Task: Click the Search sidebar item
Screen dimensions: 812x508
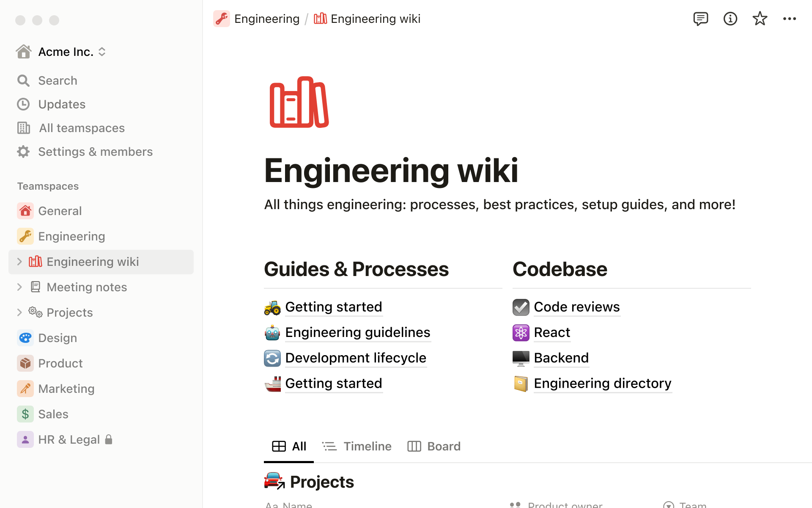Action: point(57,80)
